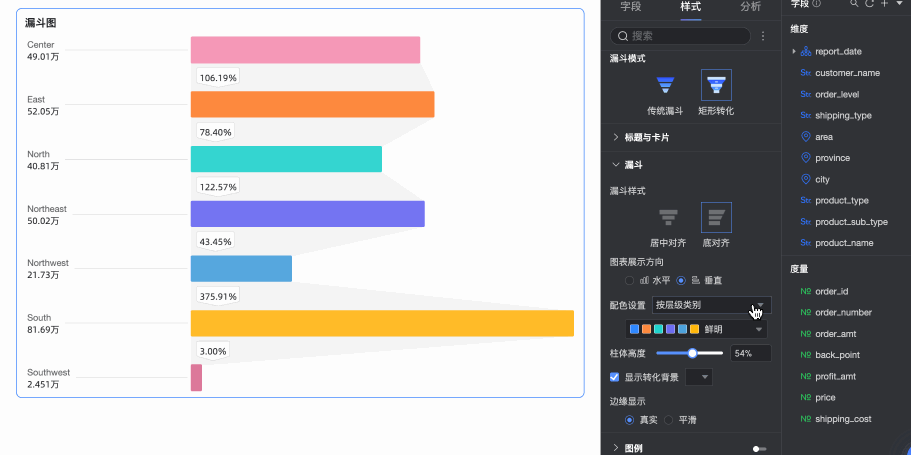Click the 43.45% conversion label
This screenshot has height=455, width=911.
click(215, 242)
